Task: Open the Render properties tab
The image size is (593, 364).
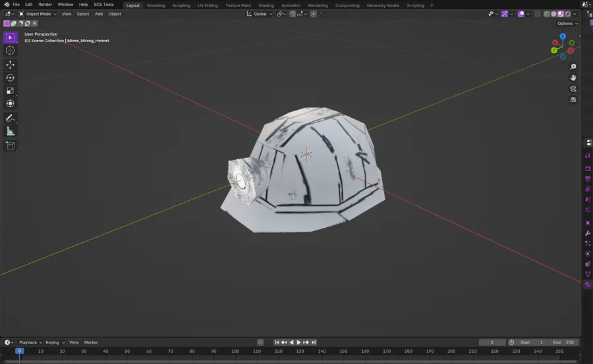Action: click(x=588, y=169)
